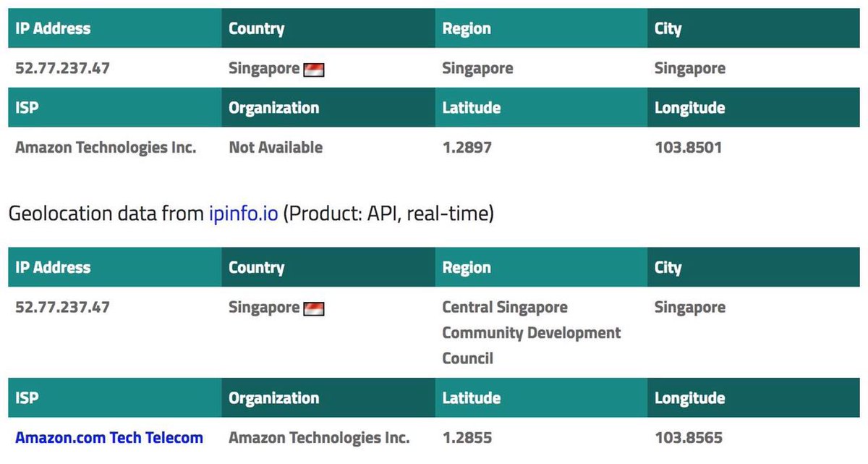The width and height of the screenshot is (868, 464).
Task: Select longitude value 103.8501
Action: coord(689,148)
